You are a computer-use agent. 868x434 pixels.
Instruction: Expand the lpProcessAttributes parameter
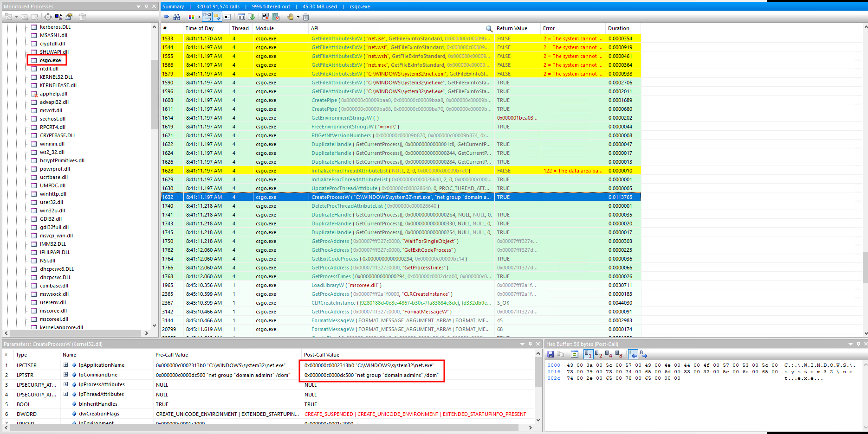coord(66,384)
